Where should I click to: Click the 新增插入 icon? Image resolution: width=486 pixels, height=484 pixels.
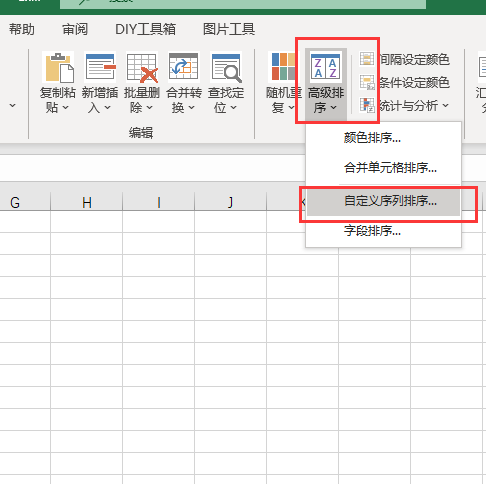(x=100, y=67)
